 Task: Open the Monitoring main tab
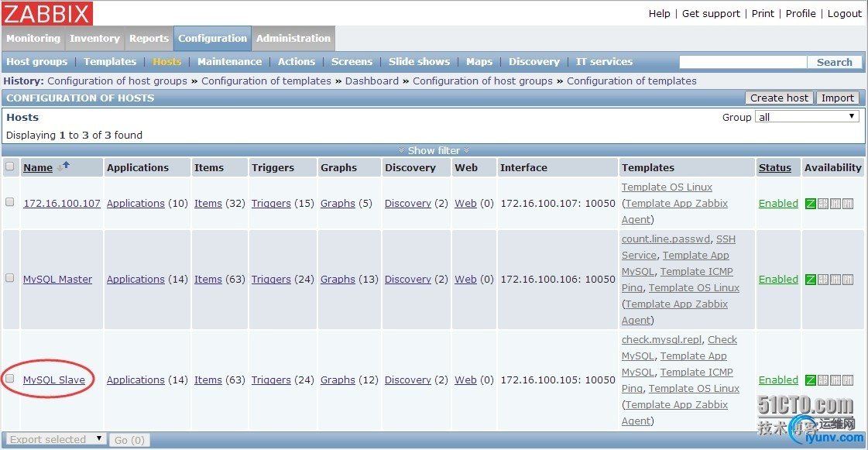pyautogui.click(x=33, y=38)
